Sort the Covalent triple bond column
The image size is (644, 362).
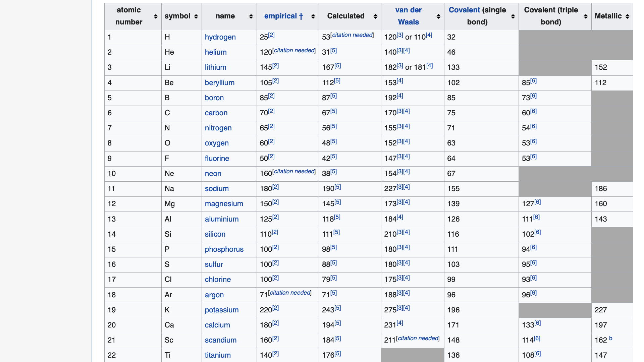[x=586, y=16]
